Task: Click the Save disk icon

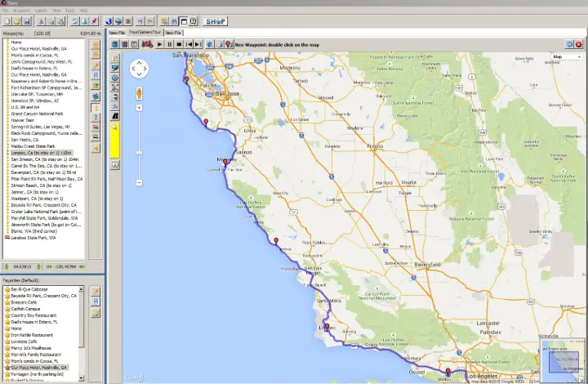Action: tap(27, 20)
